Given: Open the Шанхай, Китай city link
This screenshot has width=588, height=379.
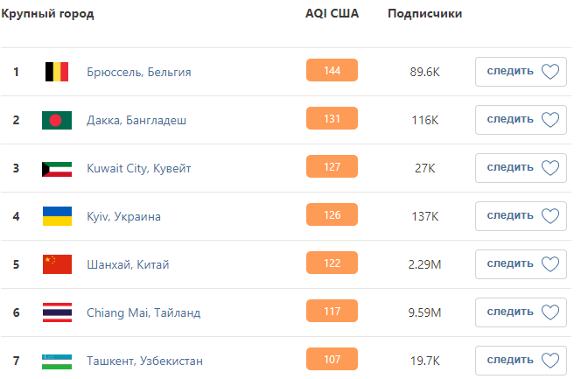Looking at the screenshot, I should (x=128, y=264).
